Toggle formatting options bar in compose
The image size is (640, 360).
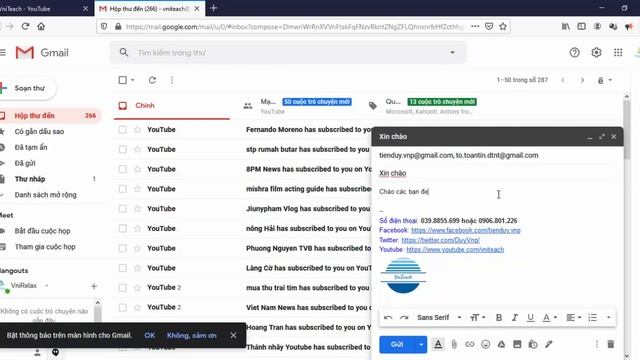pos(438,344)
